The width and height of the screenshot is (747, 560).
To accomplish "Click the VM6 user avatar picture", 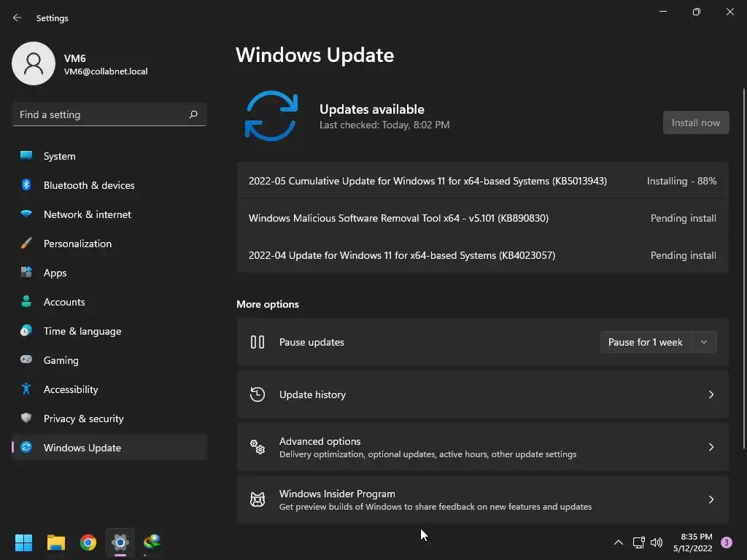I will coord(34,63).
